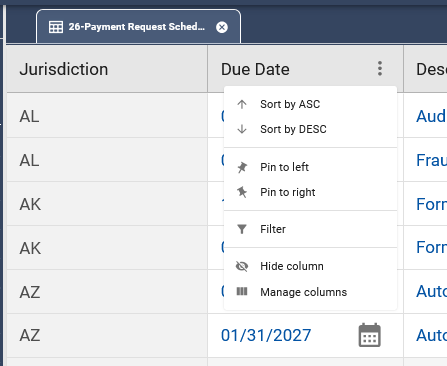Open the calendar picker for 01/31/2027
This screenshot has width=447, height=366.
[369, 335]
